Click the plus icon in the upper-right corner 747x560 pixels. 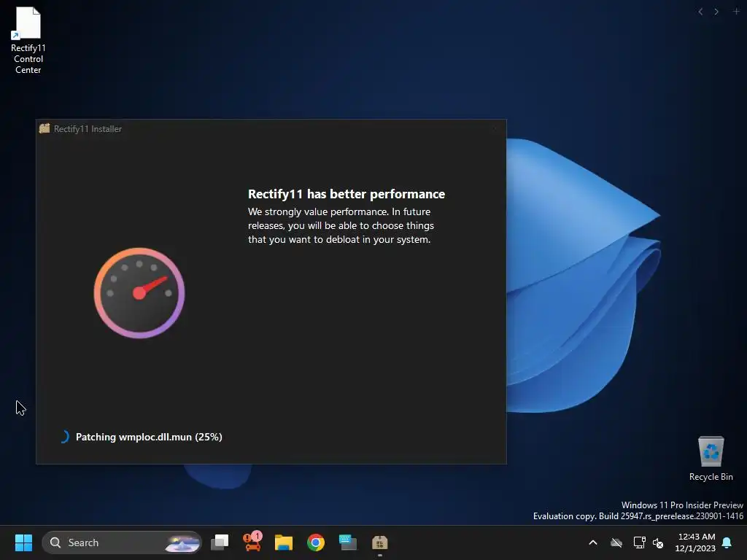coord(736,11)
